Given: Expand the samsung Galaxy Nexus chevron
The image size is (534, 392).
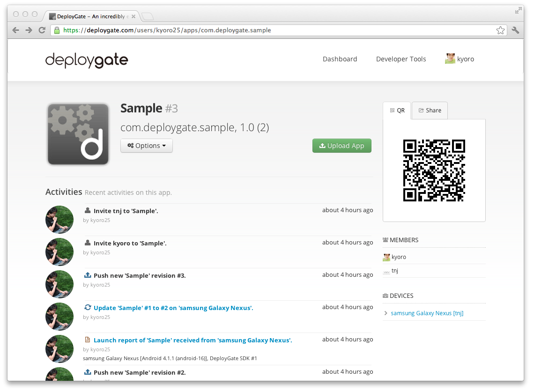Looking at the screenshot, I should pyautogui.click(x=386, y=313).
